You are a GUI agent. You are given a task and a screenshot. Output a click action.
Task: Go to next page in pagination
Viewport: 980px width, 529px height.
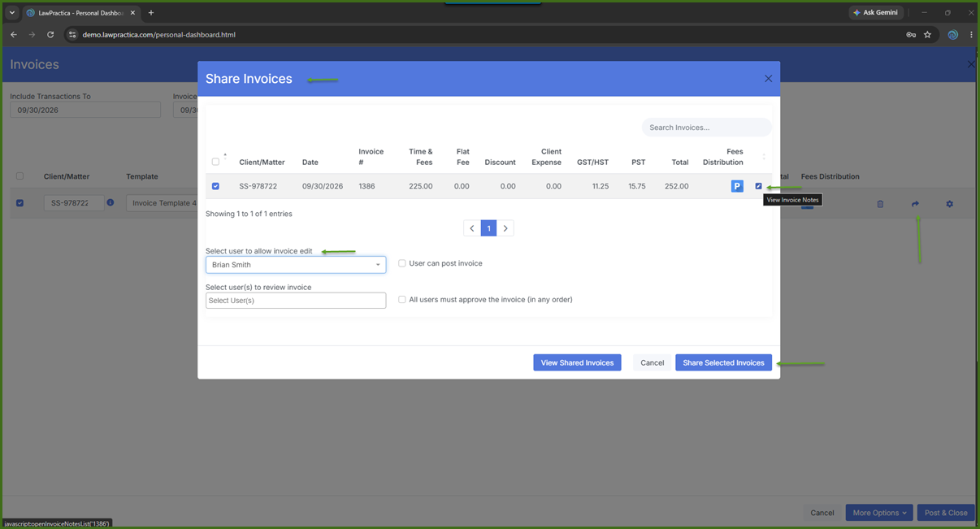[505, 228]
